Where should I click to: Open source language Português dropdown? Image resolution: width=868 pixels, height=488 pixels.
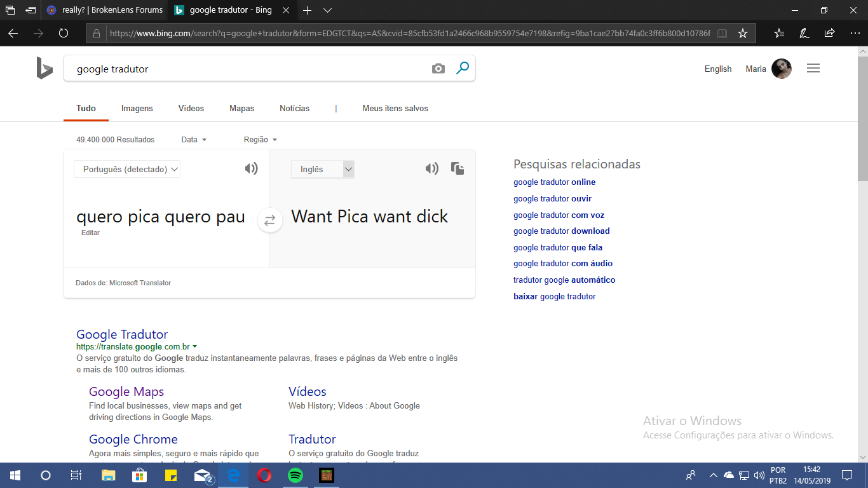(x=127, y=169)
